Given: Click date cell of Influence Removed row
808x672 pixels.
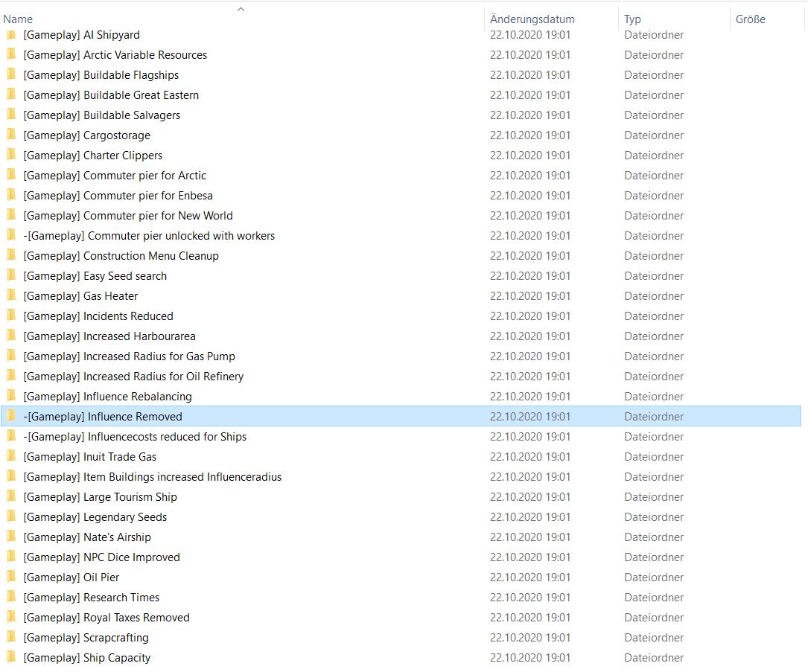Looking at the screenshot, I should 530,417.
